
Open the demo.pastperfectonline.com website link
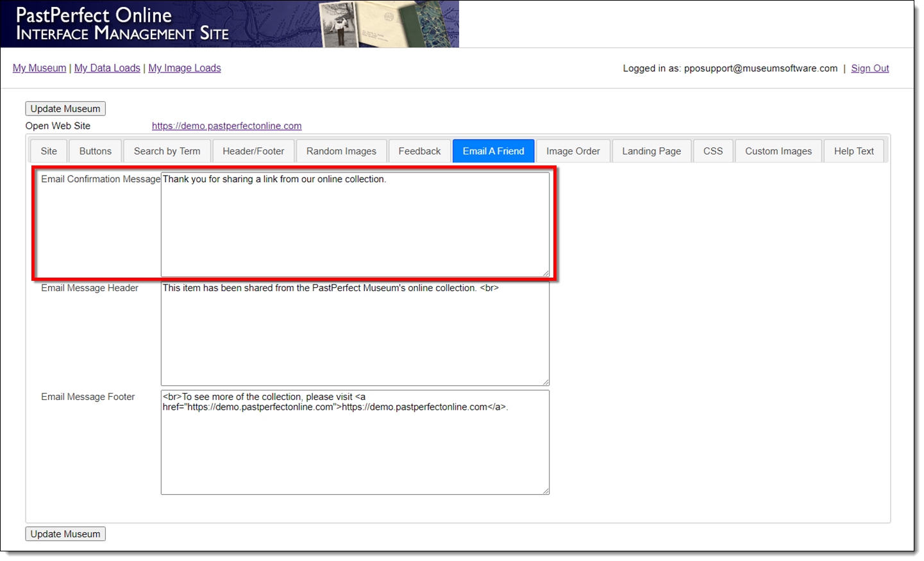click(x=226, y=126)
